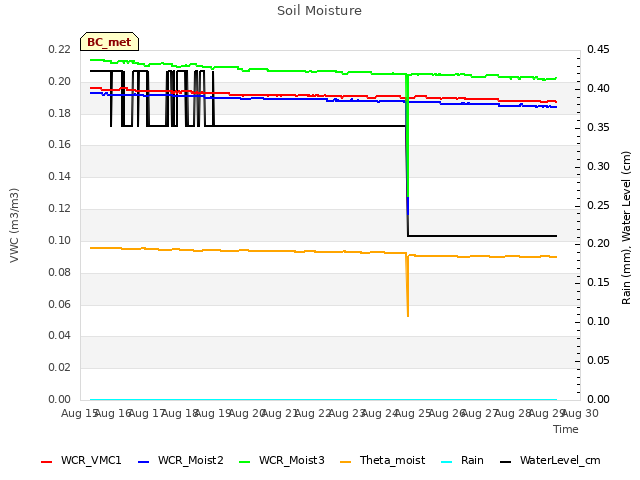640x480 pixels.
Task: Click the 0.22 left axis tick label
Action: click(60, 49)
